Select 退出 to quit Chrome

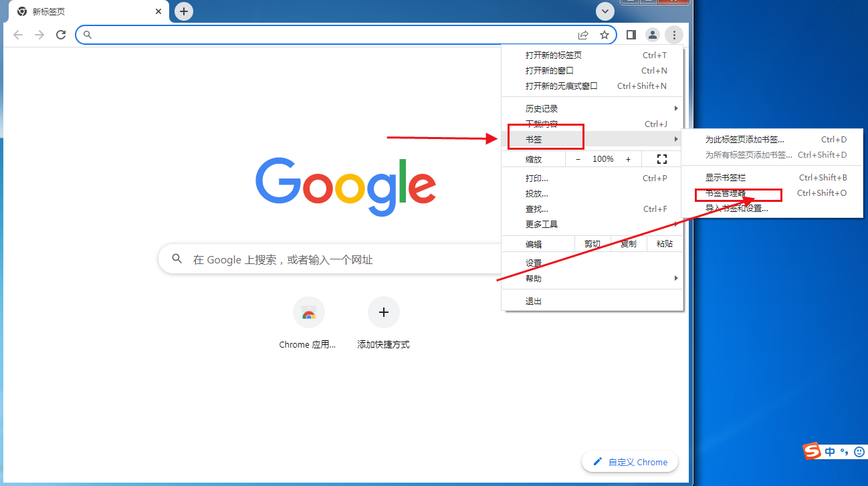(592, 301)
